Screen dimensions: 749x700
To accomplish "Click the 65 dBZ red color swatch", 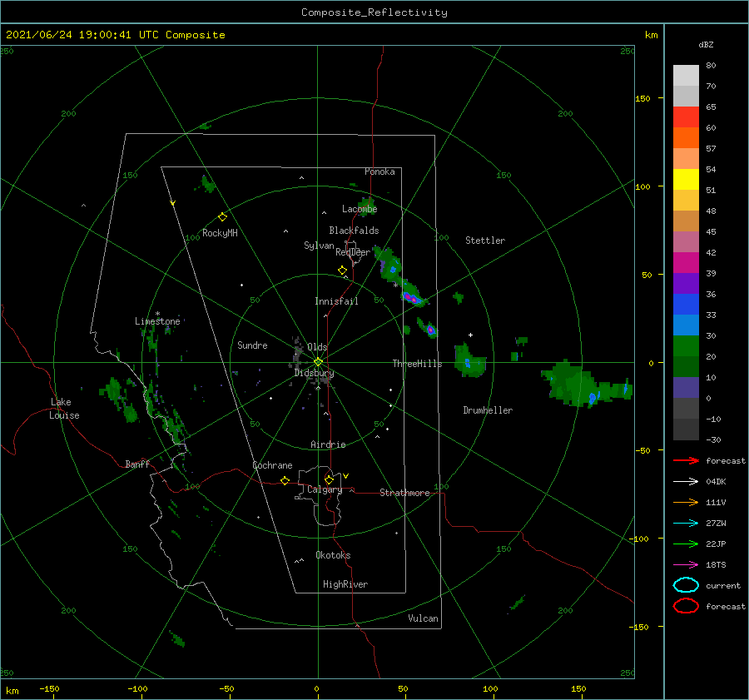I will (x=686, y=117).
